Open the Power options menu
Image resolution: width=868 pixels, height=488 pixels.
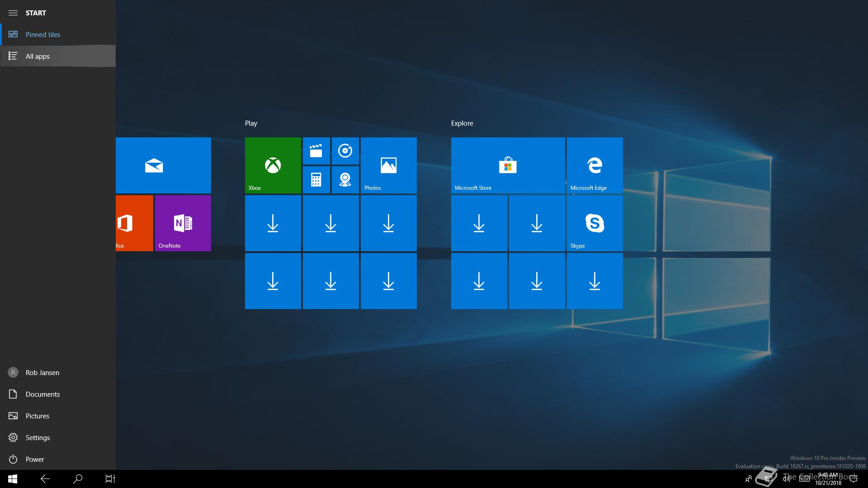(x=58, y=459)
